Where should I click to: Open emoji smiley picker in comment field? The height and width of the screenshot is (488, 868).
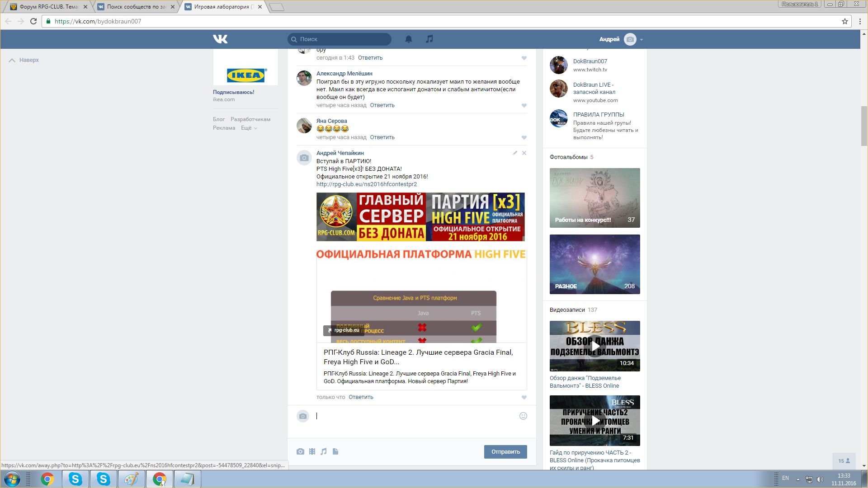tap(523, 416)
